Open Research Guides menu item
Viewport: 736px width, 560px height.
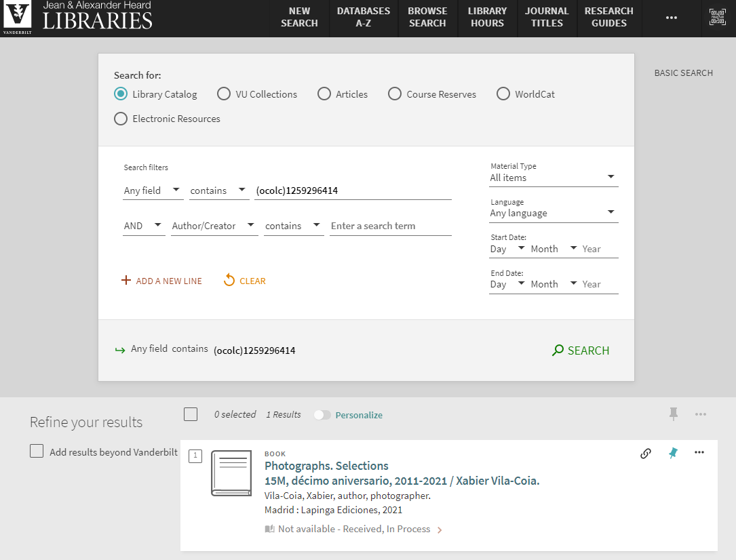point(608,17)
